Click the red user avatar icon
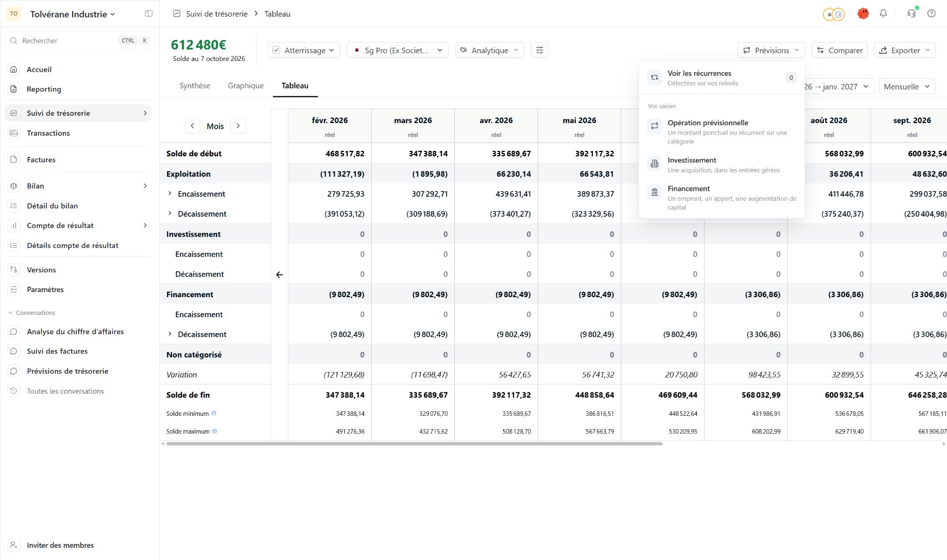This screenshot has height=560, width=947. [863, 14]
